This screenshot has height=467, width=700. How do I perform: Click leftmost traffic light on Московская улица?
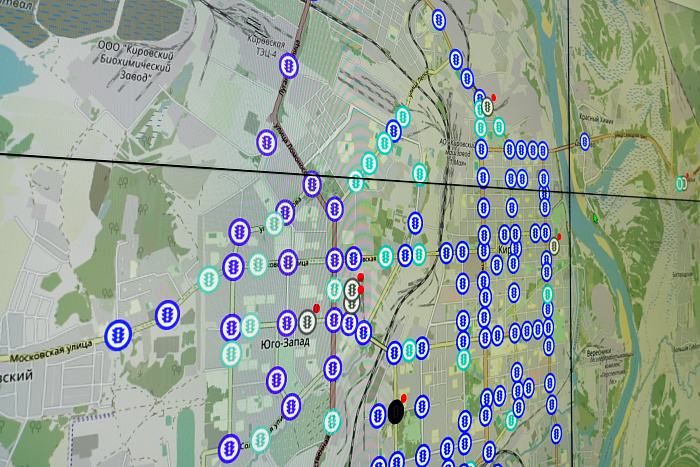[x=118, y=335]
